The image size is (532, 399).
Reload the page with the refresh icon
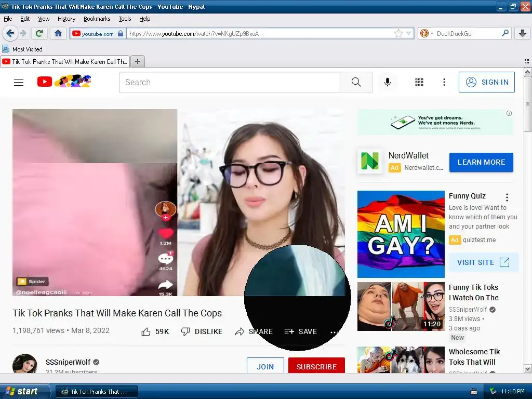[x=39, y=33]
